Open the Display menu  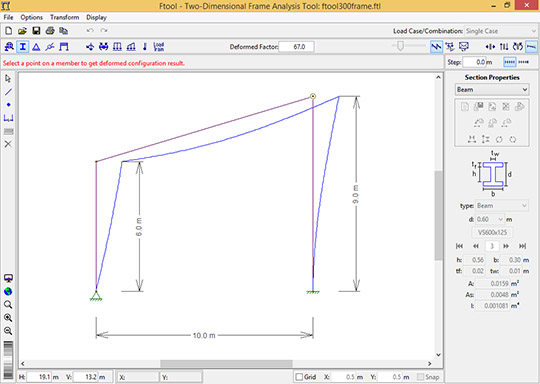click(96, 17)
